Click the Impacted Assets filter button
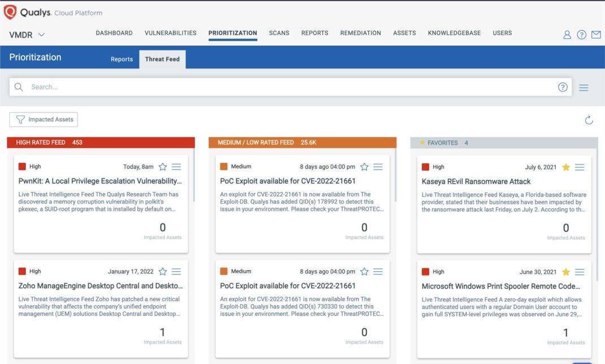This screenshot has width=605, height=364. coord(44,119)
